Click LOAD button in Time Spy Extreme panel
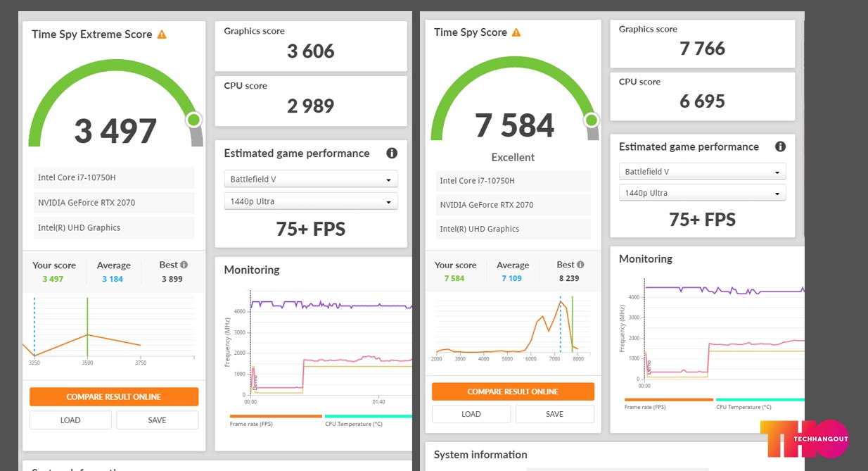 point(70,420)
